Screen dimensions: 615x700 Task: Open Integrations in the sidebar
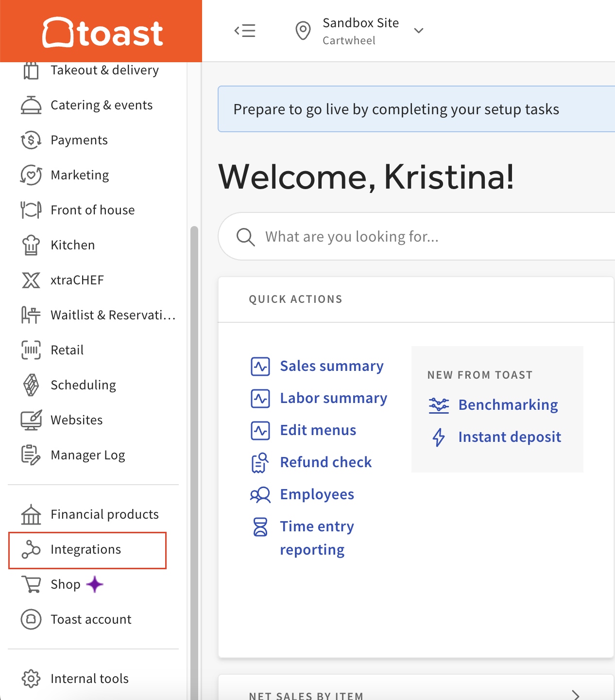(x=85, y=549)
